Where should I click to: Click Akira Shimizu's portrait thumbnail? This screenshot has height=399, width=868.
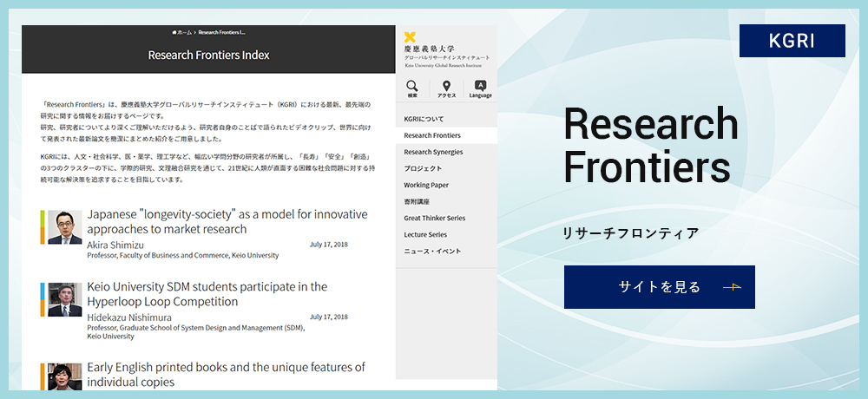(65, 227)
